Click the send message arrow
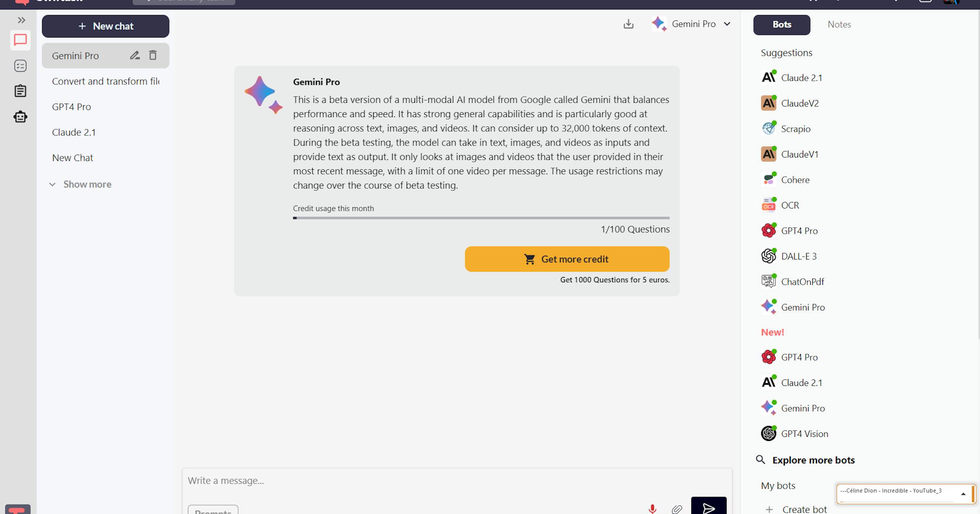 coord(708,508)
